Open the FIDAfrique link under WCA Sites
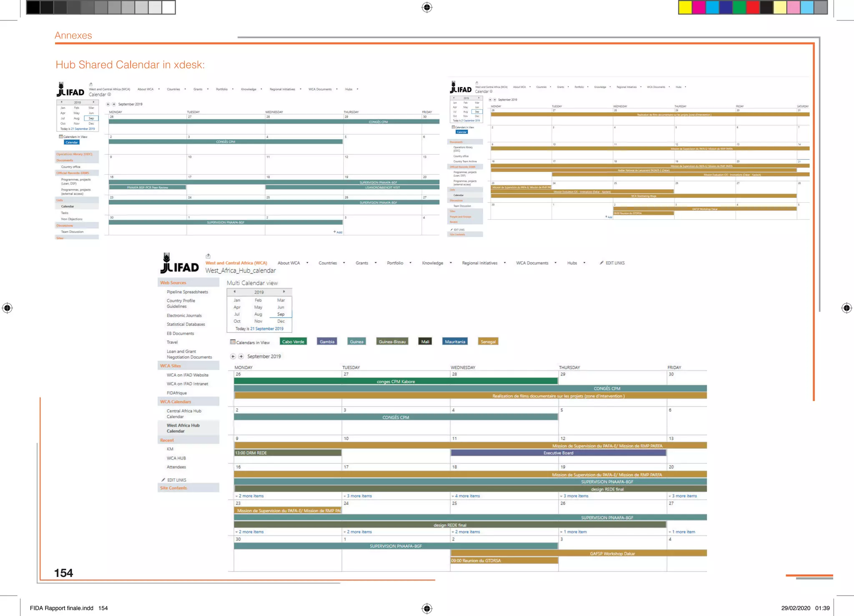The height and width of the screenshot is (616, 854). coord(177,393)
